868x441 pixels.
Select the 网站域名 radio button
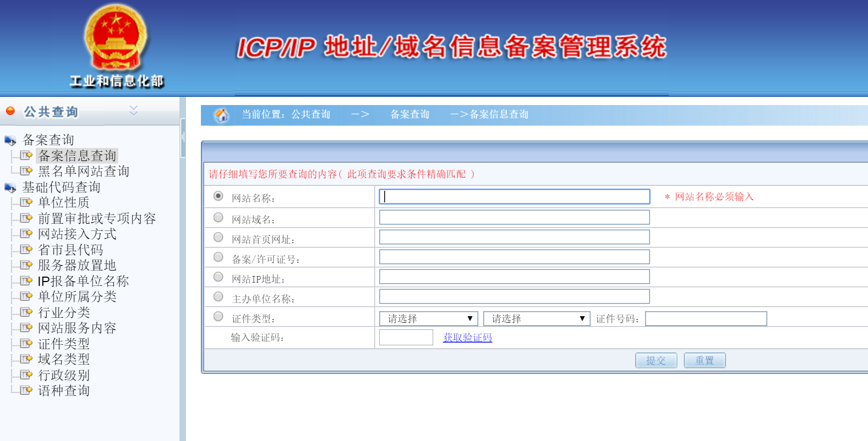[x=219, y=217]
